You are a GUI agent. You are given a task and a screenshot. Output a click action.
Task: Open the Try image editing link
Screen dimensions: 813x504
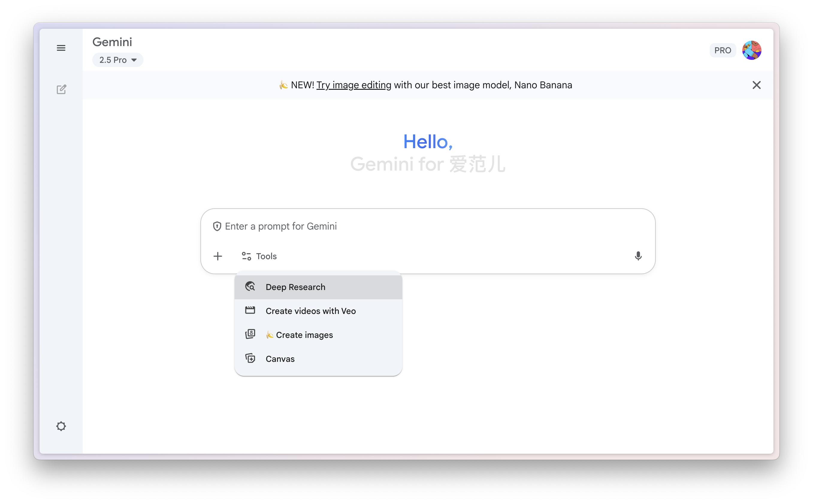353,85
